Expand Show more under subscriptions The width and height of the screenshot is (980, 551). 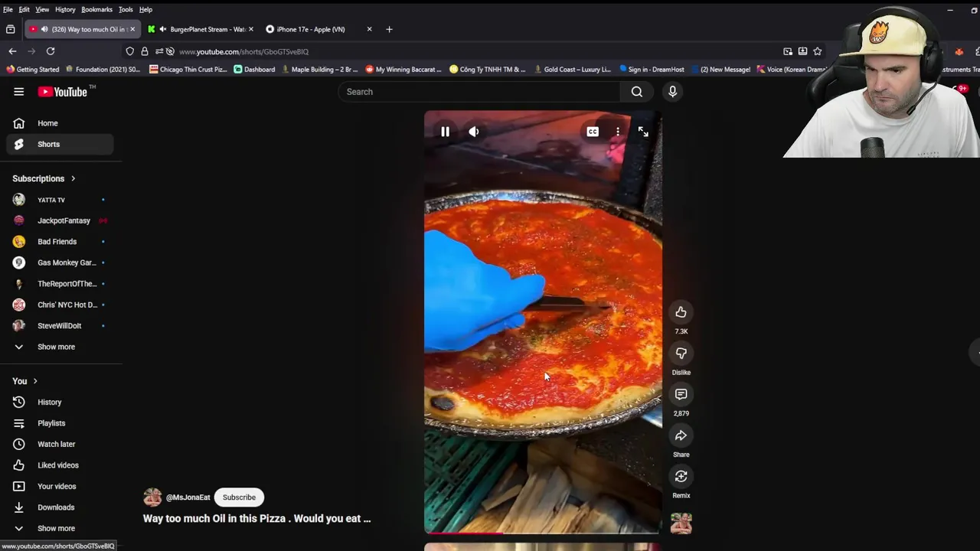60,347
